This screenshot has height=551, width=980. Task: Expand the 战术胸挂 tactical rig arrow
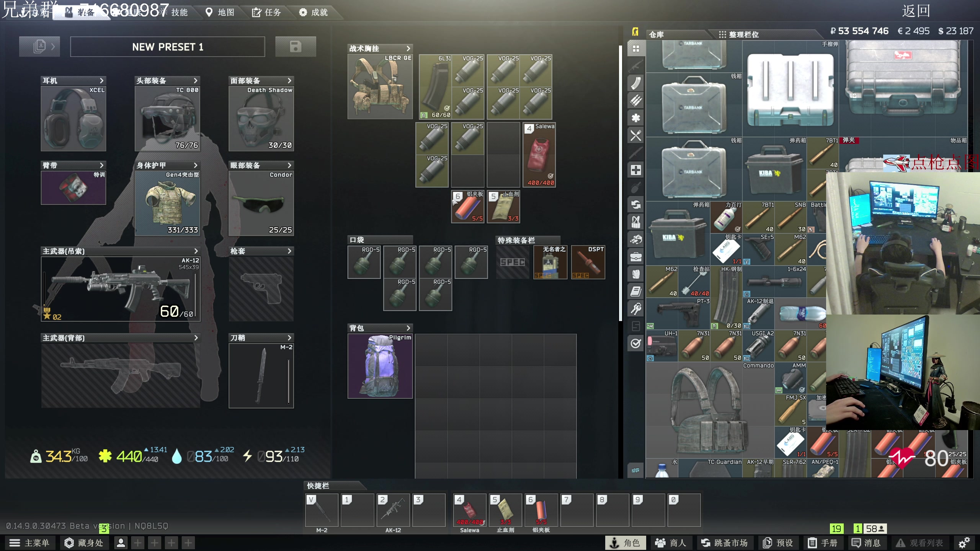408,49
